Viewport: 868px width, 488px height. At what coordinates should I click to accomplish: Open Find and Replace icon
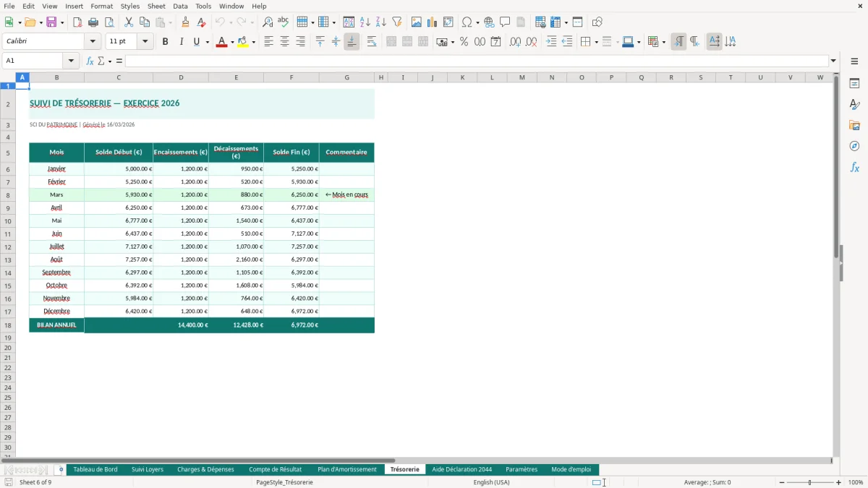coord(268,22)
